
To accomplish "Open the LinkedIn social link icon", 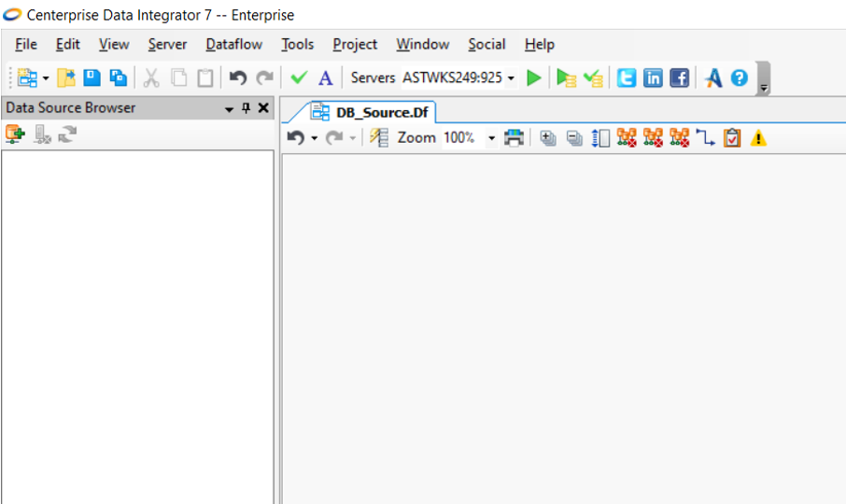I will point(653,78).
